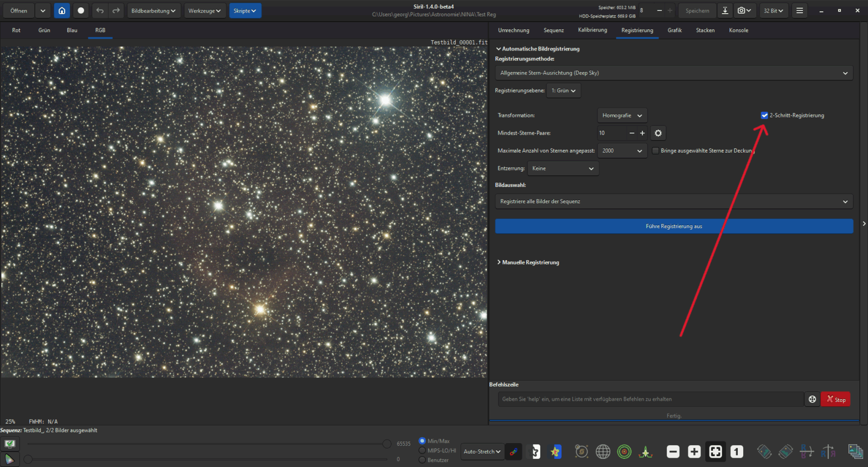This screenshot has width=868, height=467.
Task: Open the Transformation Homografie dropdown
Action: click(622, 115)
